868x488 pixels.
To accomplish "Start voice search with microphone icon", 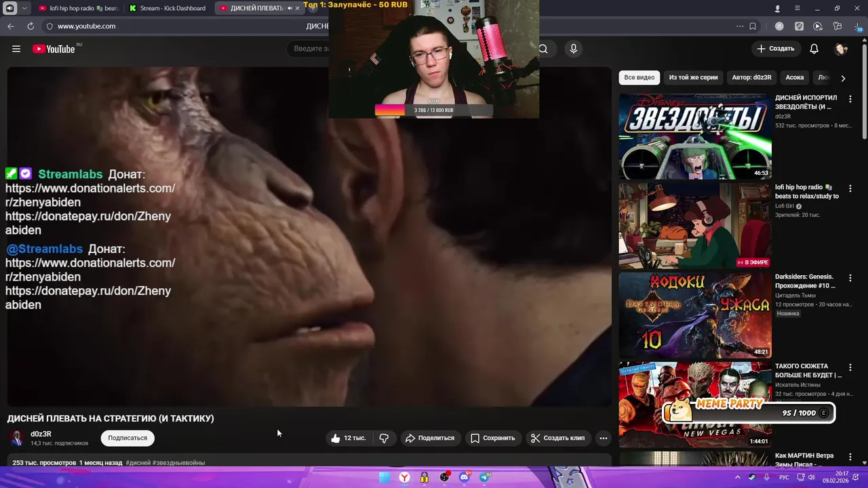I will 574,49.
